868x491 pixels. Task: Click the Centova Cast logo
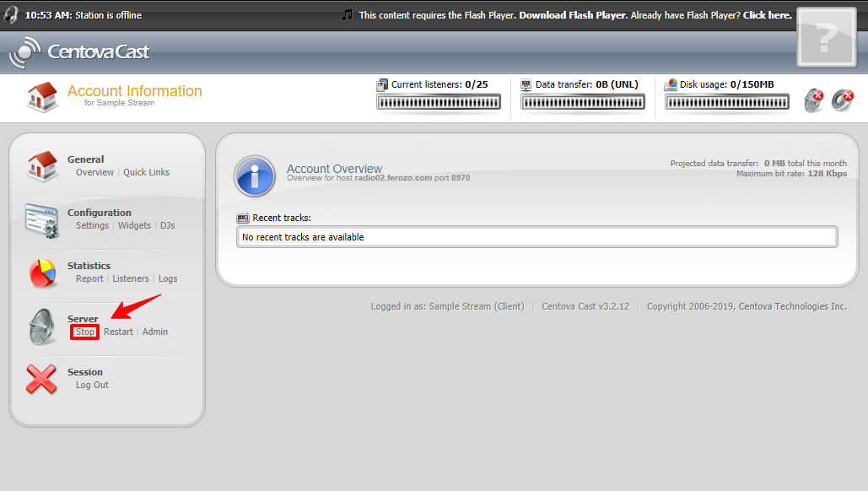(x=79, y=52)
